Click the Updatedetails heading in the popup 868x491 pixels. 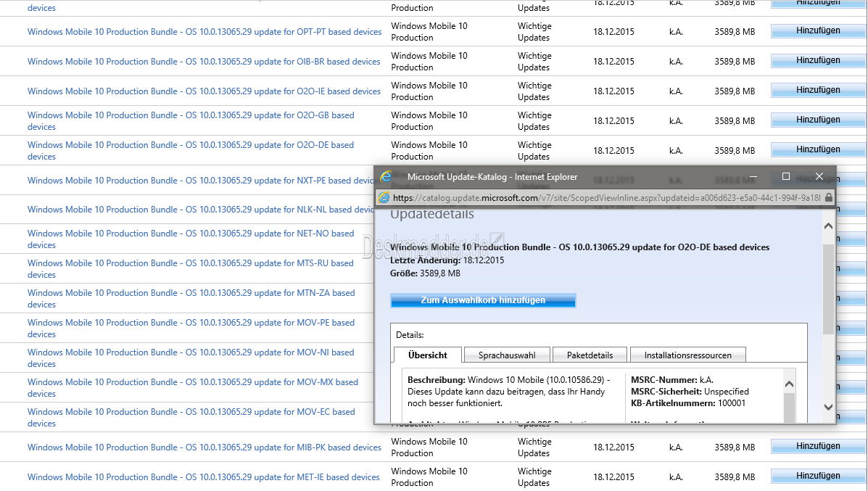coord(431,214)
